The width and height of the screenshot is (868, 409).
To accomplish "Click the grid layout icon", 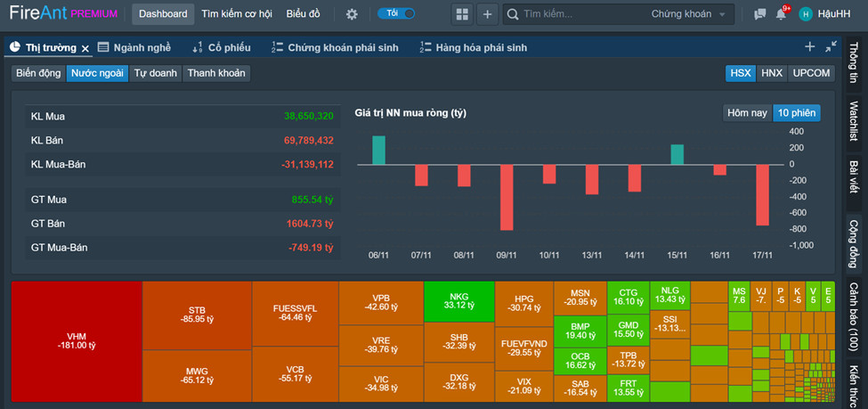I will coord(461,14).
